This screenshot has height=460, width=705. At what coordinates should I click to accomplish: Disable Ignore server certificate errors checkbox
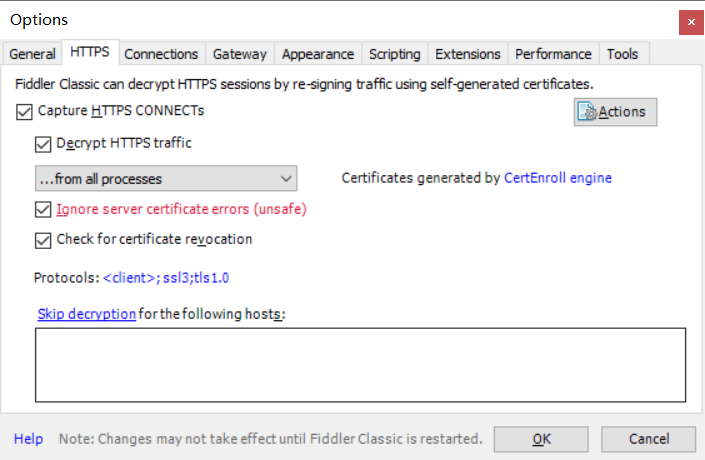43,210
